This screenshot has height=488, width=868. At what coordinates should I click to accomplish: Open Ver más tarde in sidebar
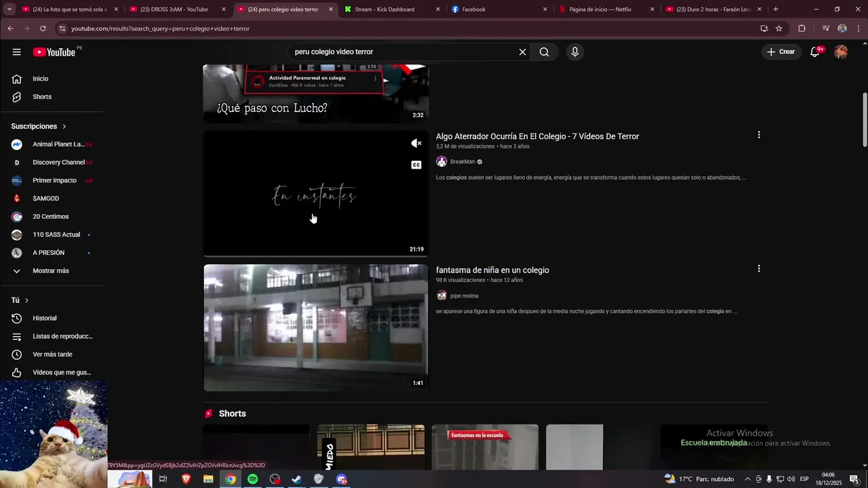pyautogui.click(x=53, y=354)
